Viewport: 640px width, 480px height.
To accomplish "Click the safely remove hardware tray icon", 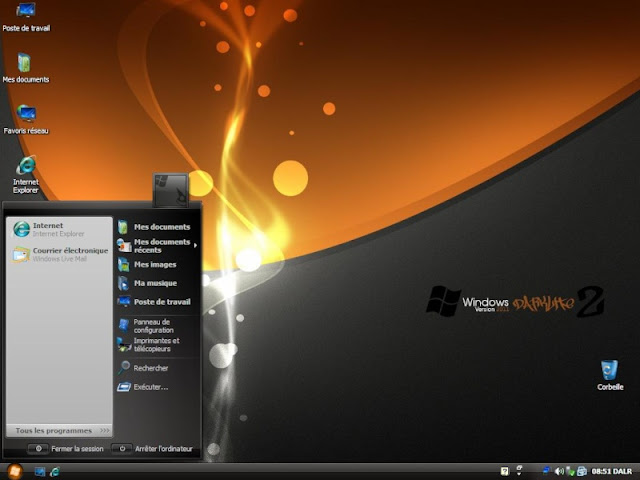I will click(x=570, y=472).
